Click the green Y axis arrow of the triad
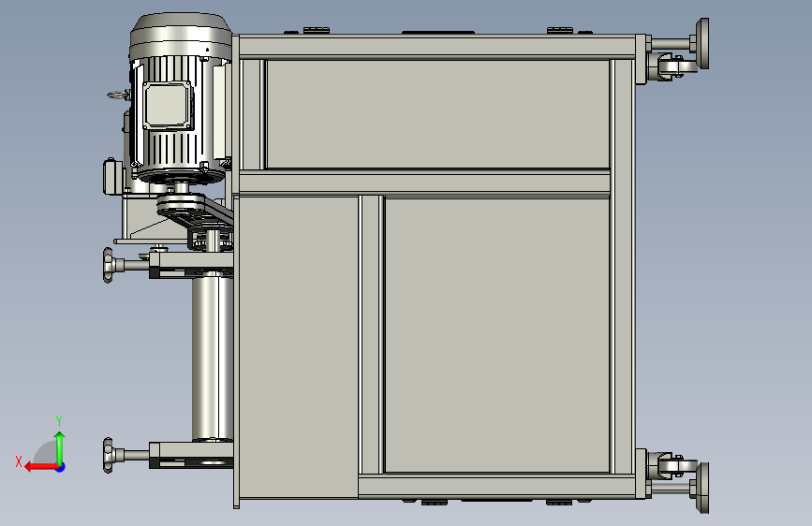 coord(60,448)
